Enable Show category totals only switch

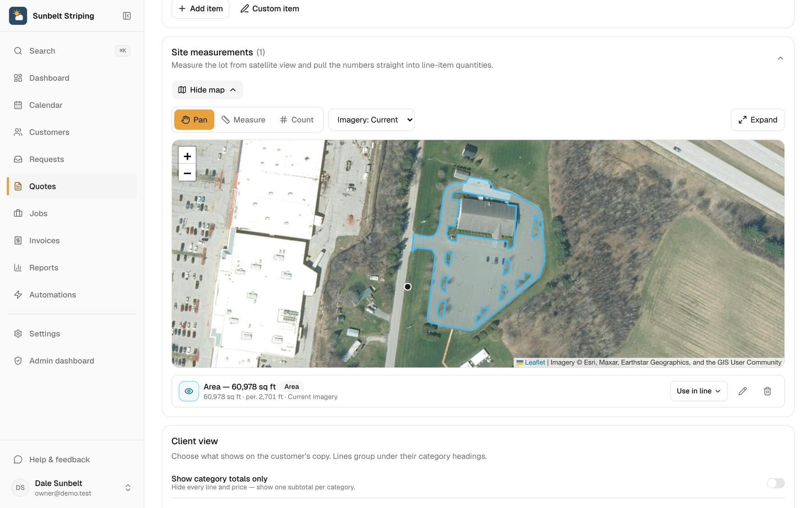[x=775, y=483]
